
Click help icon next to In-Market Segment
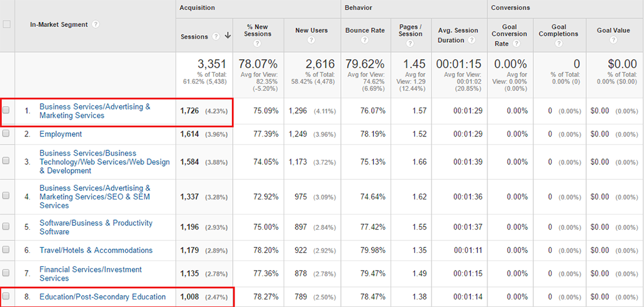coord(96,25)
